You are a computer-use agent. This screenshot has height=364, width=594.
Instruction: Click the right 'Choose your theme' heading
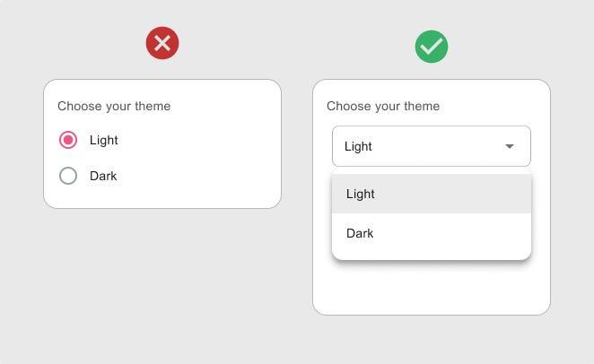coord(383,107)
